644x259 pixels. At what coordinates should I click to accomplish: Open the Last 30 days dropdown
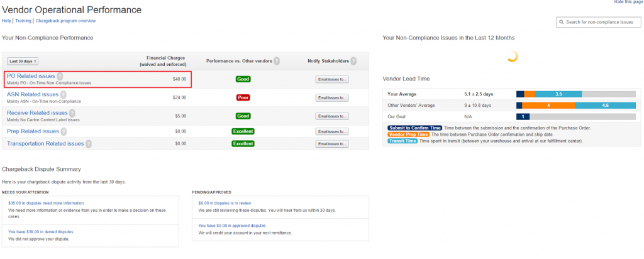[23, 61]
